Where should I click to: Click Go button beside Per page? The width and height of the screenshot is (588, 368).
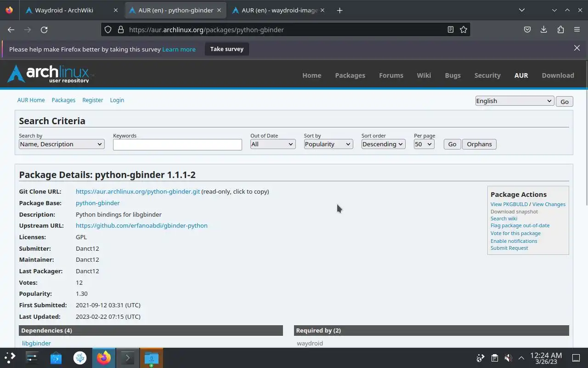(x=452, y=144)
